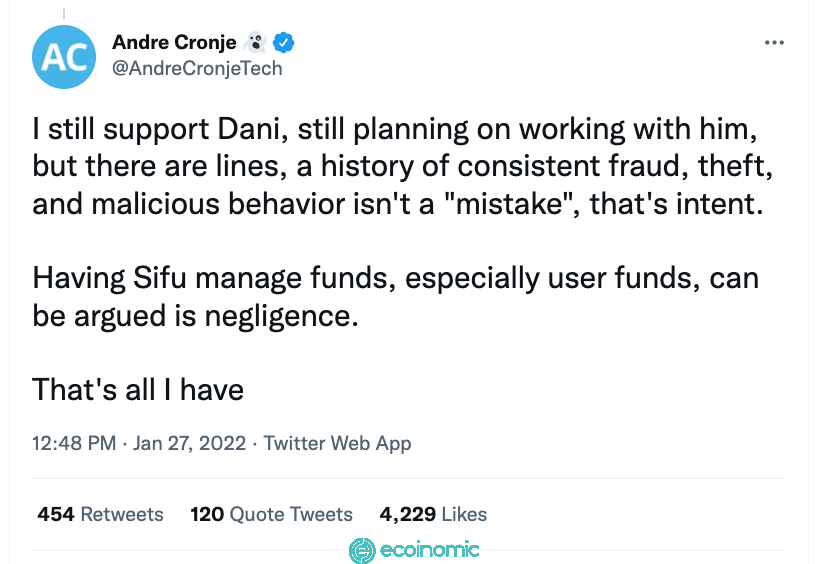
Task: View the 4,229 Likes list
Action: (x=433, y=514)
